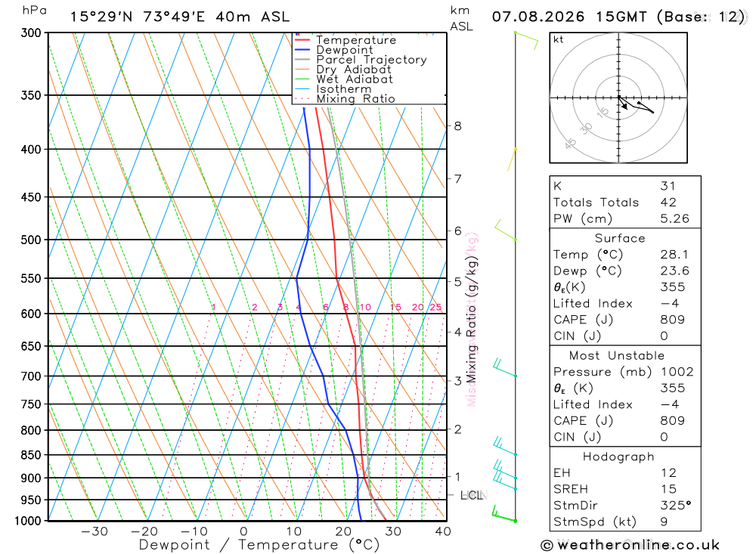Viewport: 756px width, 554px height.
Task: Click the Surface CAPE (J) row
Action: coord(625,320)
